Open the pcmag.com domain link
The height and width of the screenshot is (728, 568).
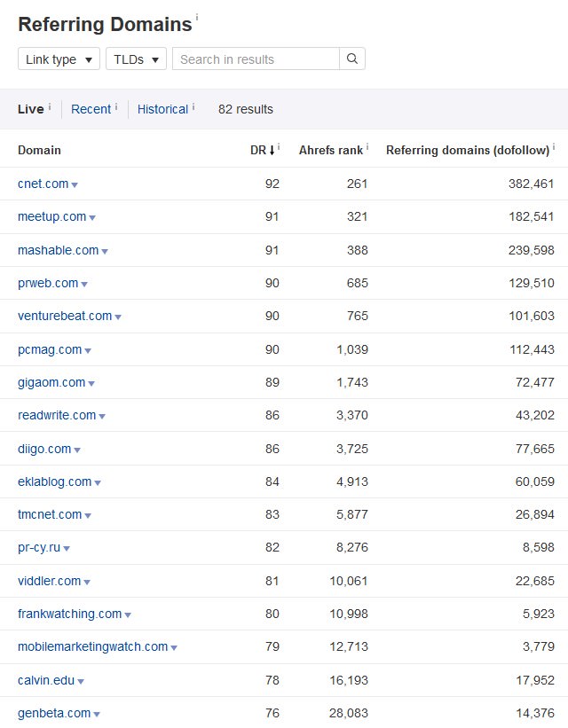tap(50, 349)
